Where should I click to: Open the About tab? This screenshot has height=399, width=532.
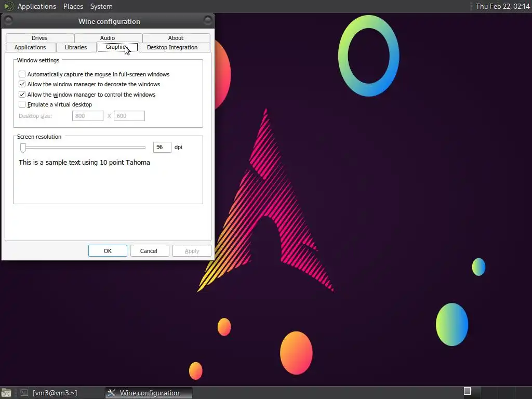176,38
